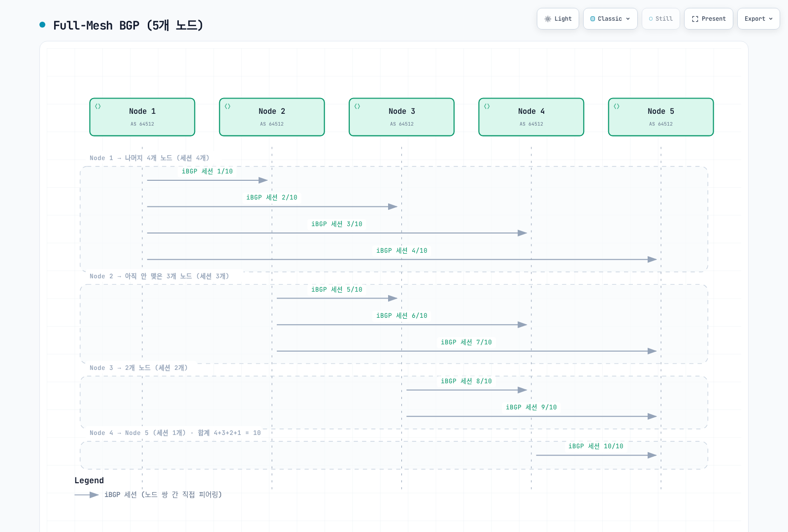This screenshot has width=788, height=532.
Task: Click the Node 2 group header label
Action: click(159, 276)
